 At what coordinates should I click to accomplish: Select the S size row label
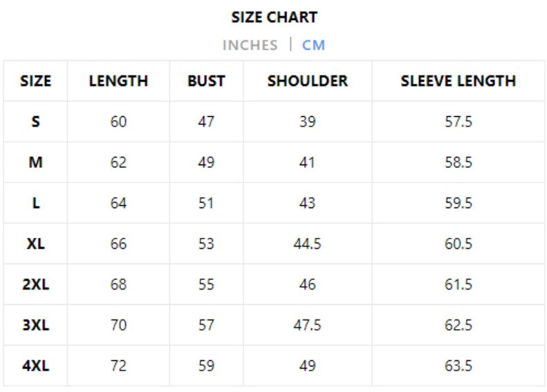(x=35, y=122)
